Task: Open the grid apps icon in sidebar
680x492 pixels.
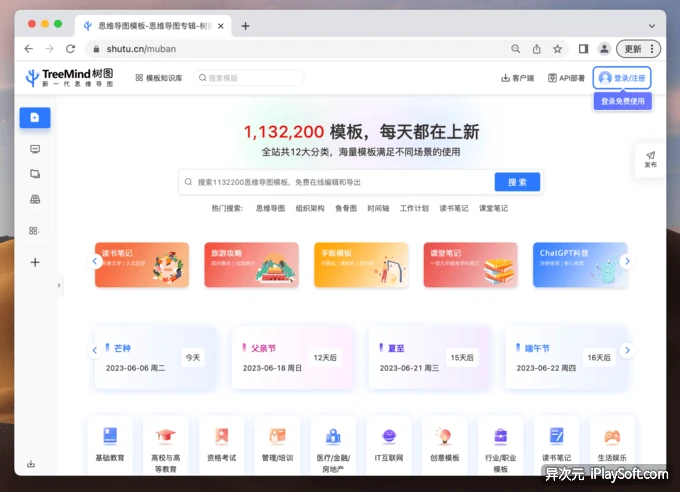Action: (x=35, y=231)
